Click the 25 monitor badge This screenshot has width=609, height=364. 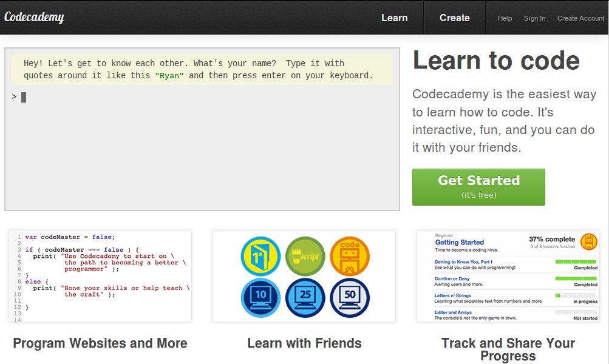(x=305, y=298)
